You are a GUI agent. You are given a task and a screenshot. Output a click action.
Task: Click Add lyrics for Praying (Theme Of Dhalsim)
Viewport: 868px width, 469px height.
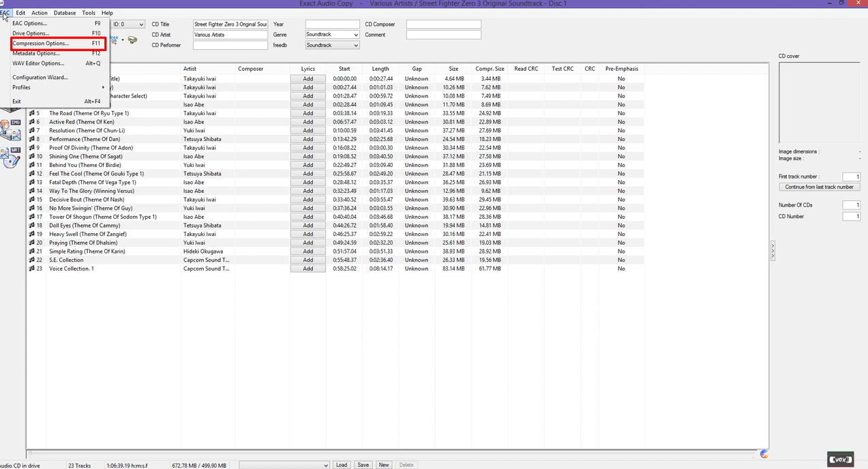[x=308, y=243]
